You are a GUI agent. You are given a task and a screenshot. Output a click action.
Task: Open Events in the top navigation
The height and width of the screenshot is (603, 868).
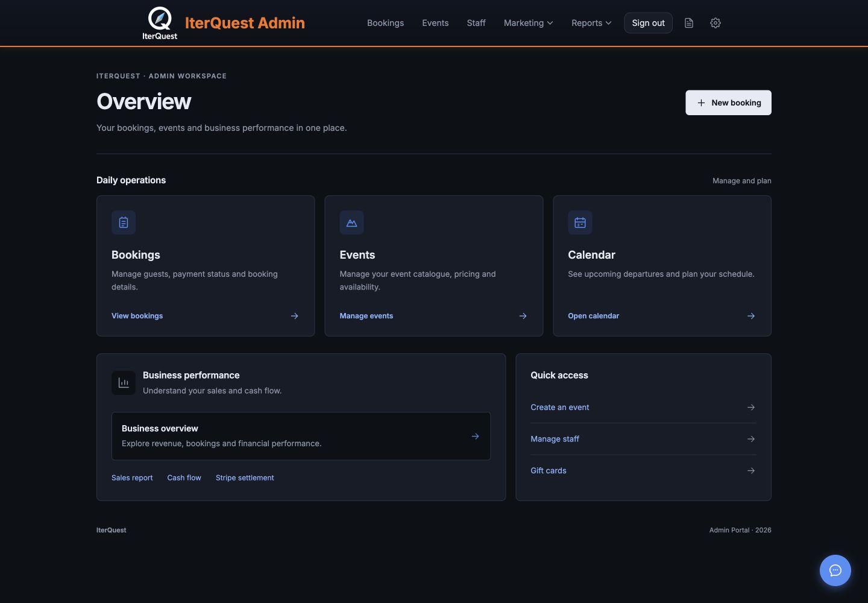coord(435,23)
